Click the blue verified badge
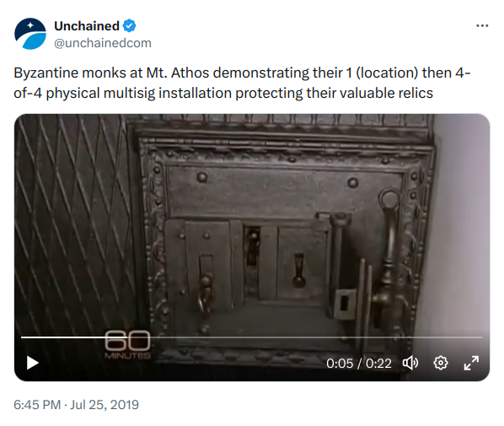This screenshot has width=504, height=426. pos(129,26)
